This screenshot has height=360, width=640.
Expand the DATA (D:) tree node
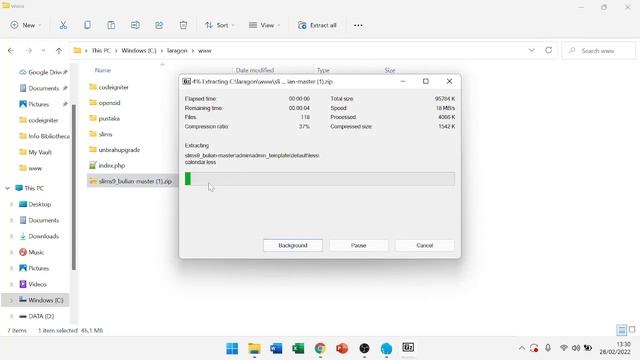point(11,316)
